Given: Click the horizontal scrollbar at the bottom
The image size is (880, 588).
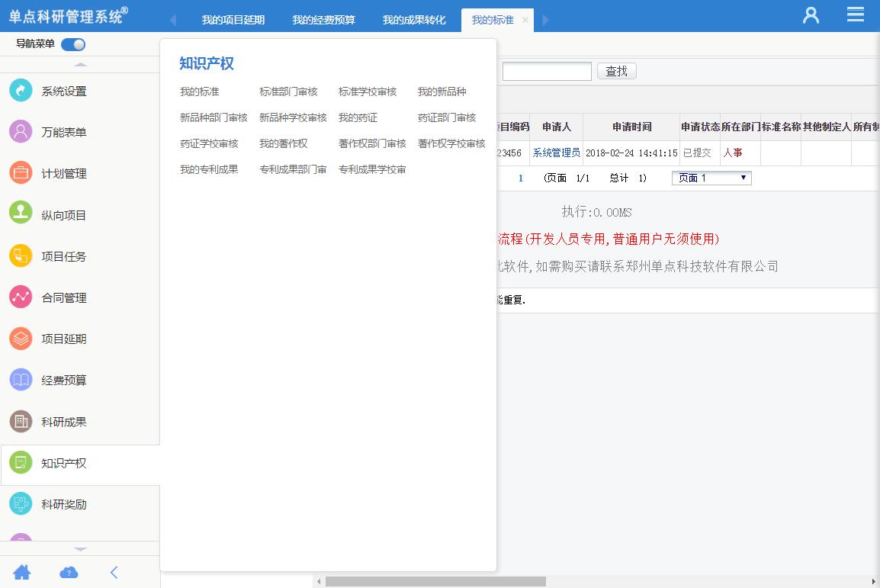Looking at the screenshot, I should point(435,581).
